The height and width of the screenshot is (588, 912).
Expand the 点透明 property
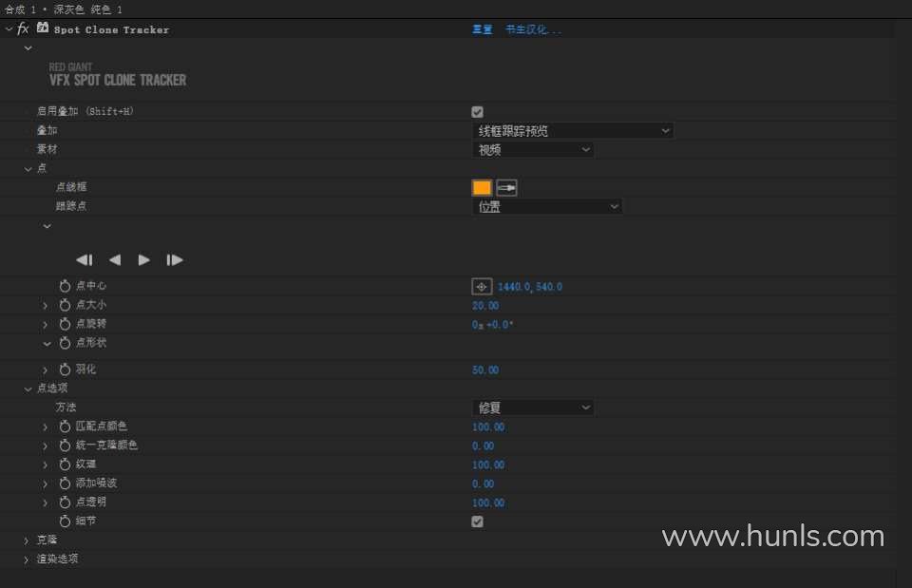point(46,503)
